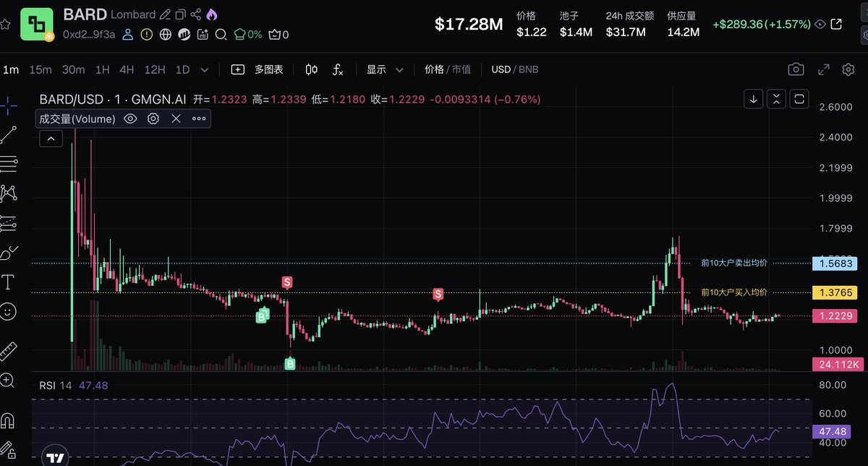Image resolution: width=868 pixels, height=466 pixels.
Task: Switch to 12H timeframe
Action: point(155,69)
